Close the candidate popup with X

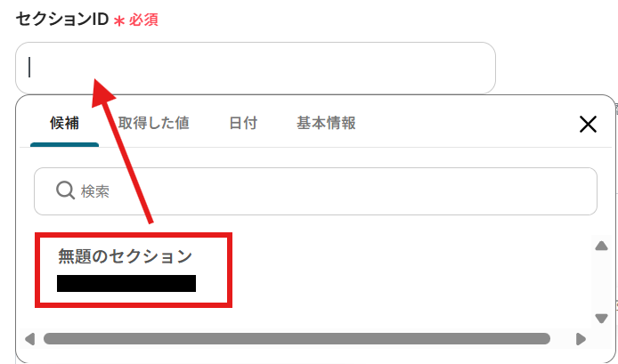coord(588,124)
